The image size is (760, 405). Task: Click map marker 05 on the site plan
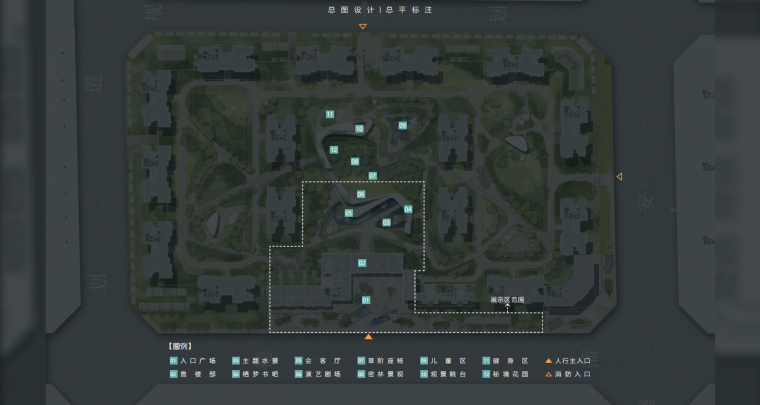[349, 213]
